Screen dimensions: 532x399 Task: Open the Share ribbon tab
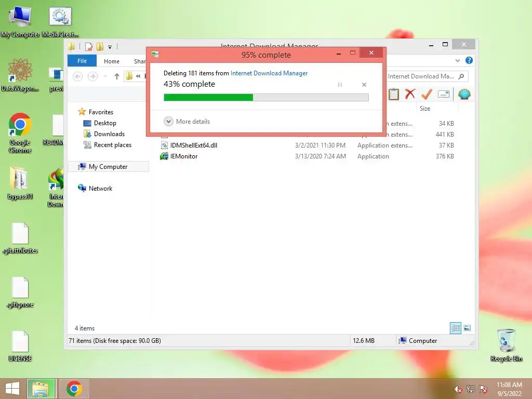(140, 61)
